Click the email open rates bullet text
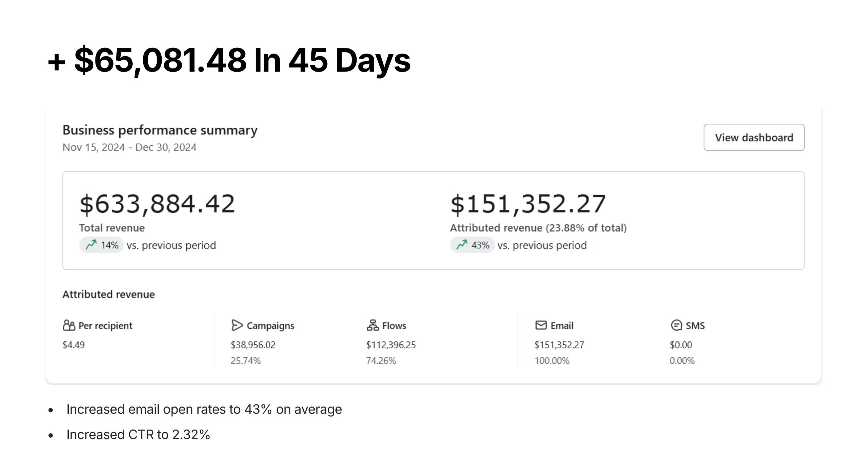868x456 pixels. (204, 409)
